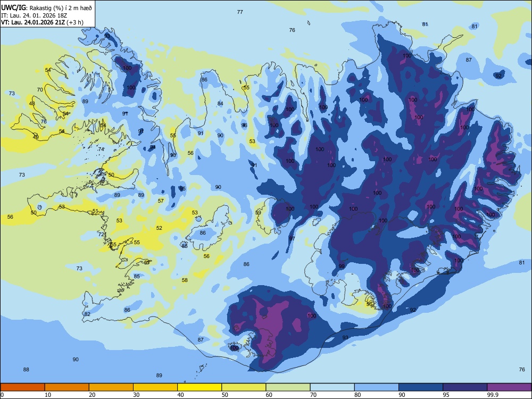532x399 pixels.
Task: Click the 99.9 legend scale label
Action: coord(492,395)
